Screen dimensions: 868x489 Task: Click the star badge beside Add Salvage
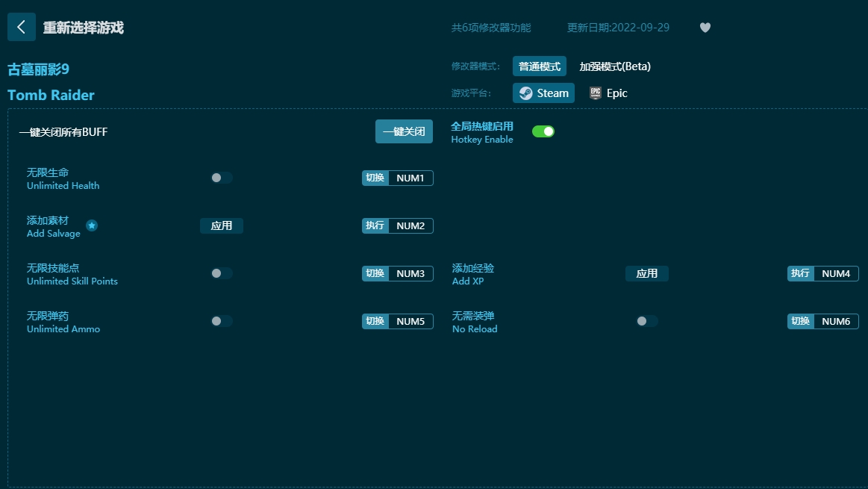(92, 225)
